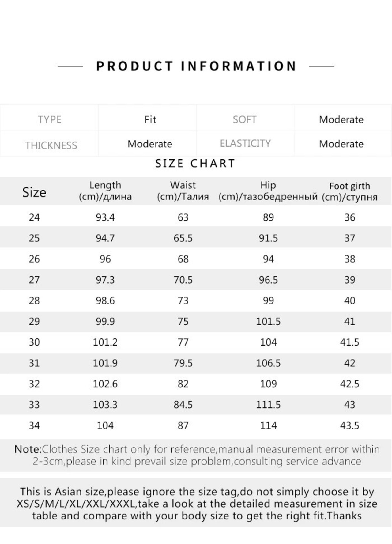Click the Note about measurement error
This screenshot has width=392, height=544.
[x=197, y=455]
